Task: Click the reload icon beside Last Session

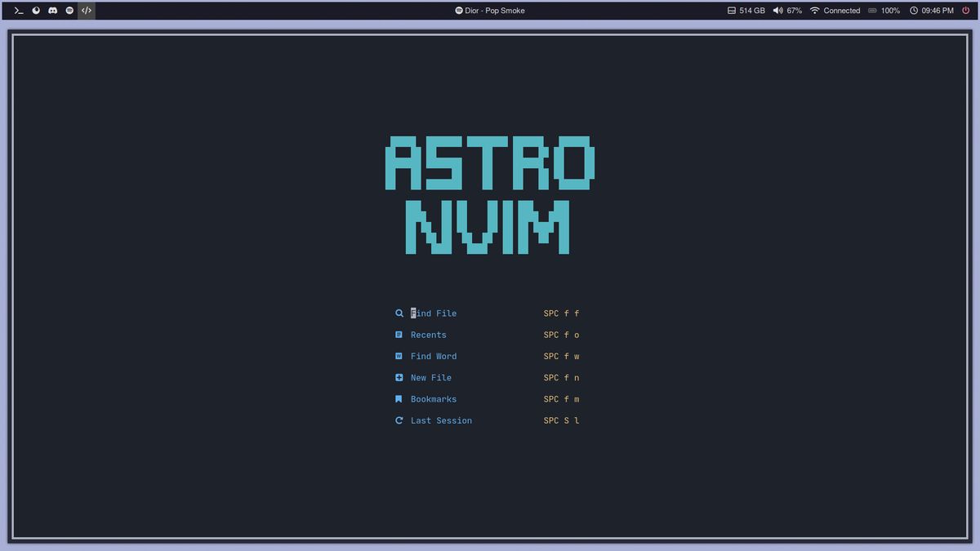Action: coord(399,420)
